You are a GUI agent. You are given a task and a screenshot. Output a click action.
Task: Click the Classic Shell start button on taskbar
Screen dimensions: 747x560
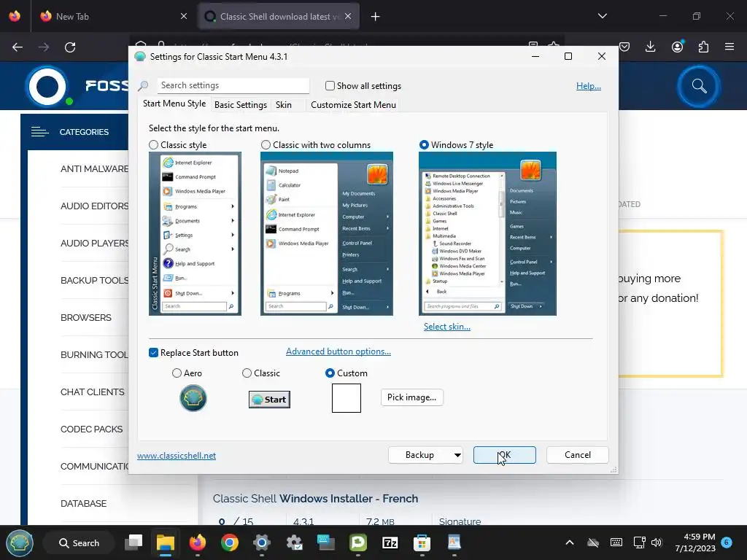point(19,542)
